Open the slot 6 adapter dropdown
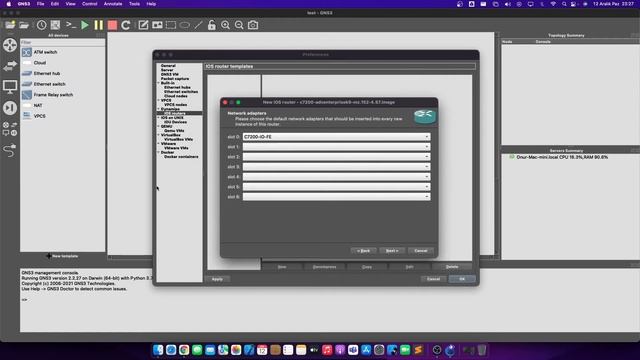The height and width of the screenshot is (360, 640). click(336, 197)
